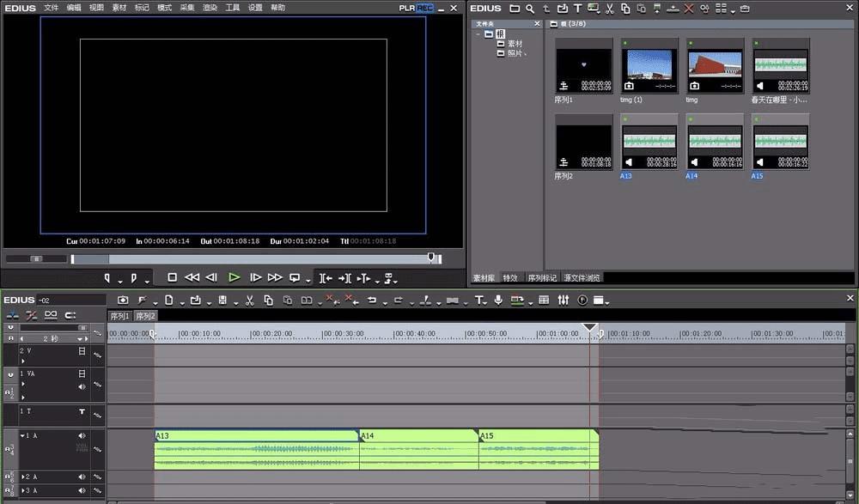Select the A14 clip thumbnail in bin

point(716,140)
